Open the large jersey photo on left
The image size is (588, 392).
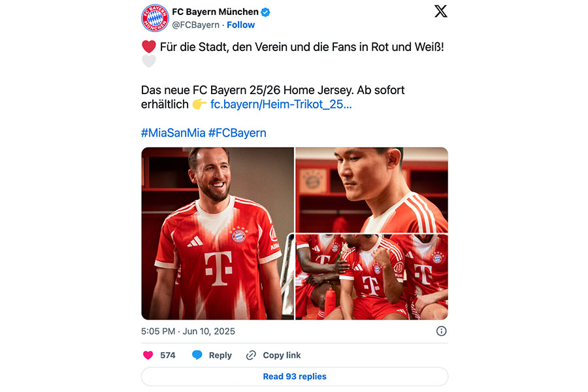pos(218,233)
